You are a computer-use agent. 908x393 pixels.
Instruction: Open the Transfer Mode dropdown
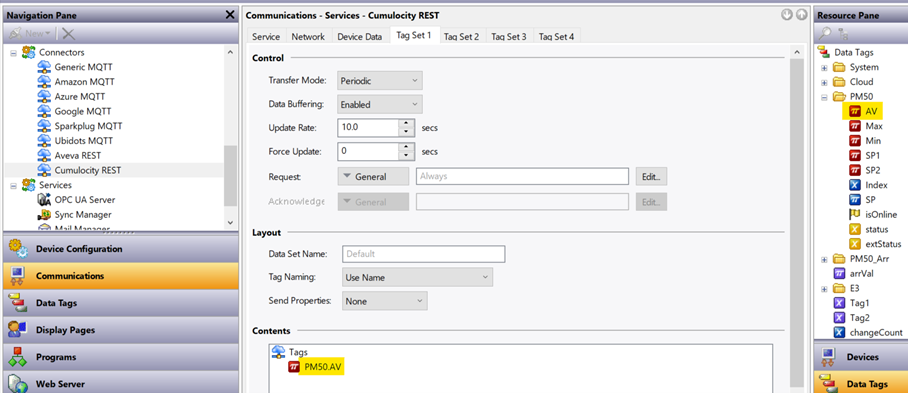379,80
